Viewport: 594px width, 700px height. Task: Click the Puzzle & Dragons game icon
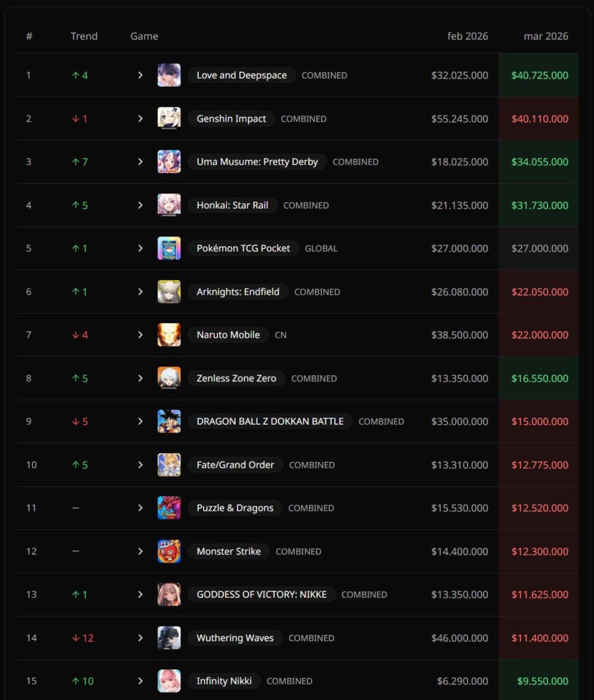(169, 508)
